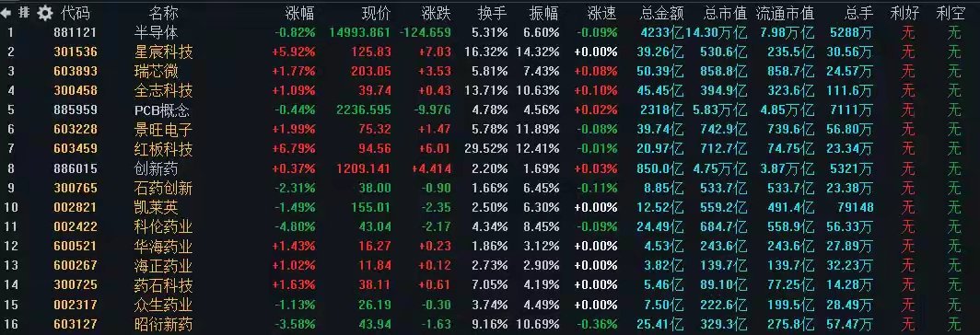Click the -0.36% speed for 昭衍新药
Viewport: 980px width, 335px height.
tap(597, 324)
